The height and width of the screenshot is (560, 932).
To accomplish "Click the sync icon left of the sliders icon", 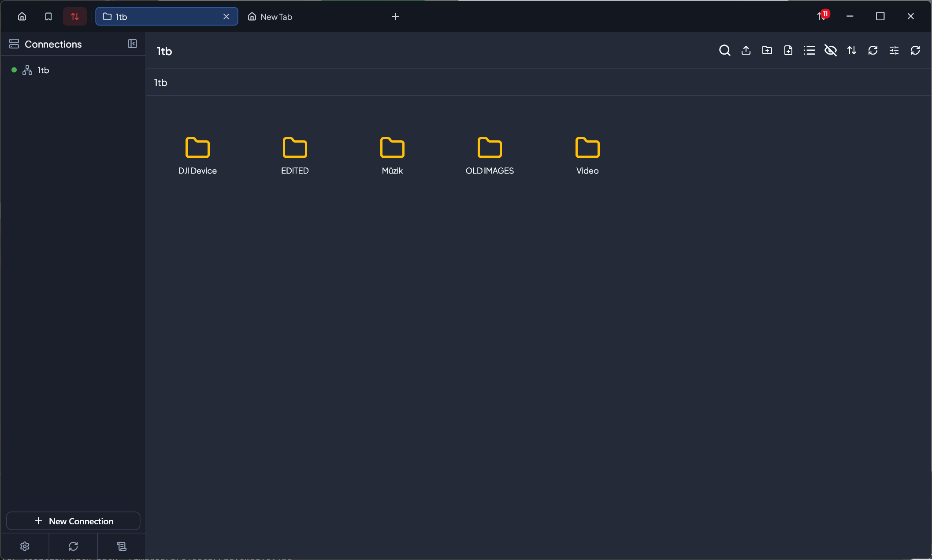I will [x=873, y=50].
